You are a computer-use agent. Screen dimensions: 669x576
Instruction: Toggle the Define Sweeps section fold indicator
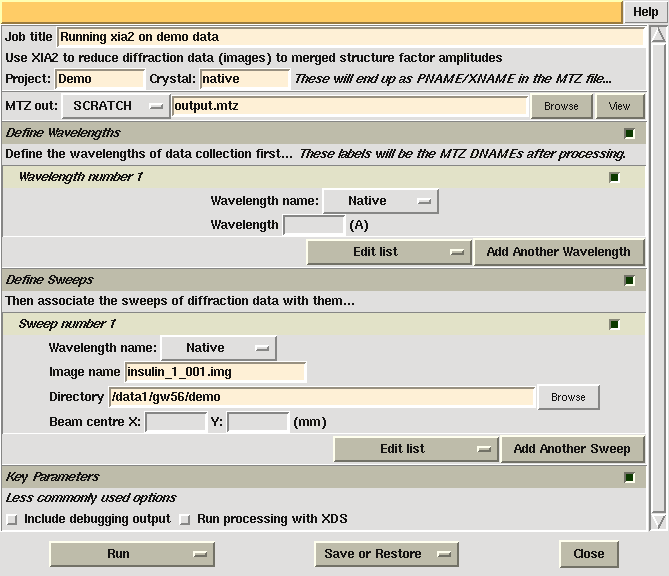(x=629, y=281)
